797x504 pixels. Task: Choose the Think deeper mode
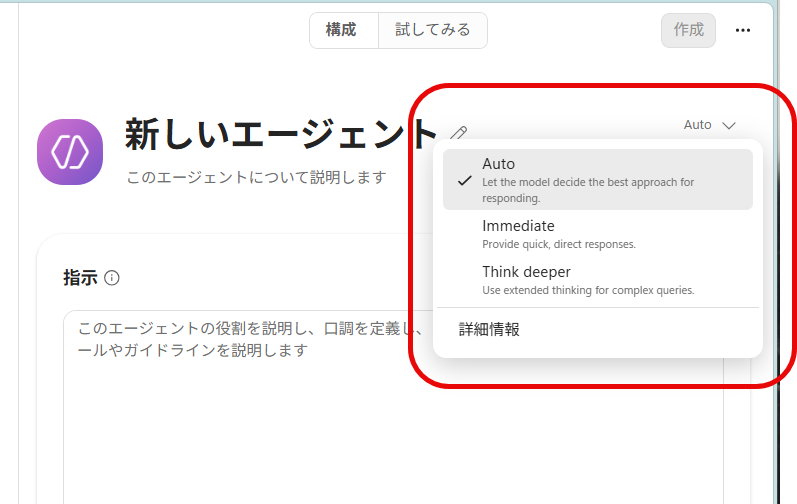click(x=598, y=279)
